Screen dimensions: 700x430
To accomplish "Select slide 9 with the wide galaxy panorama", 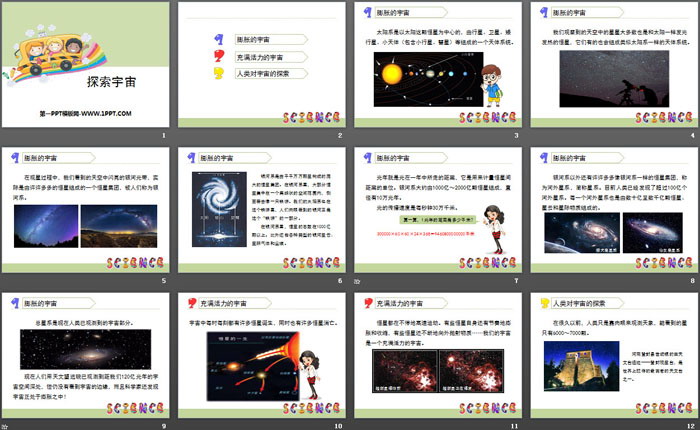I will click(85, 355).
